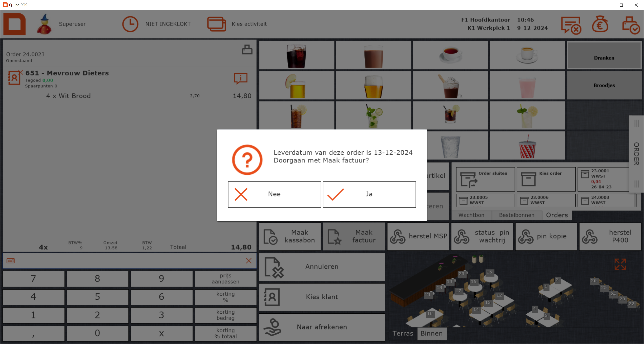Click prijs aanpassen button
The width and height of the screenshot is (644, 344).
pyautogui.click(x=225, y=279)
